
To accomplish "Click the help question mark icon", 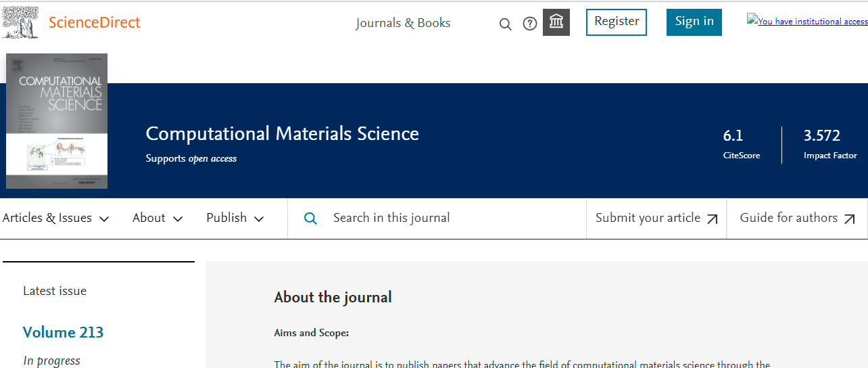I will click(x=530, y=24).
